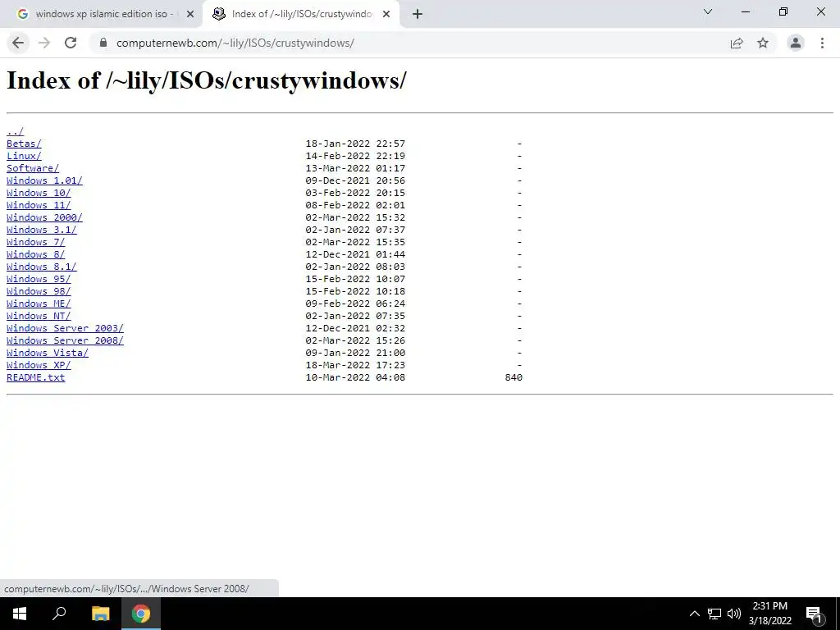The height and width of the screenshot is (630, 840).
Task: Open the Betas folder
Action: tap(24, 144)
